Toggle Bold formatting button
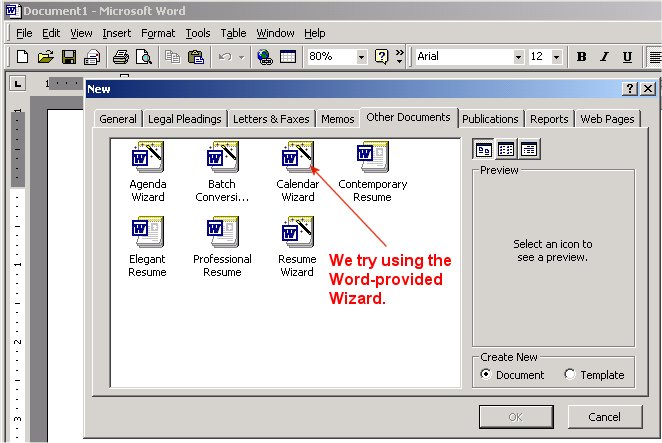This screenshot has height=443, width=662. tap(581, 57)
